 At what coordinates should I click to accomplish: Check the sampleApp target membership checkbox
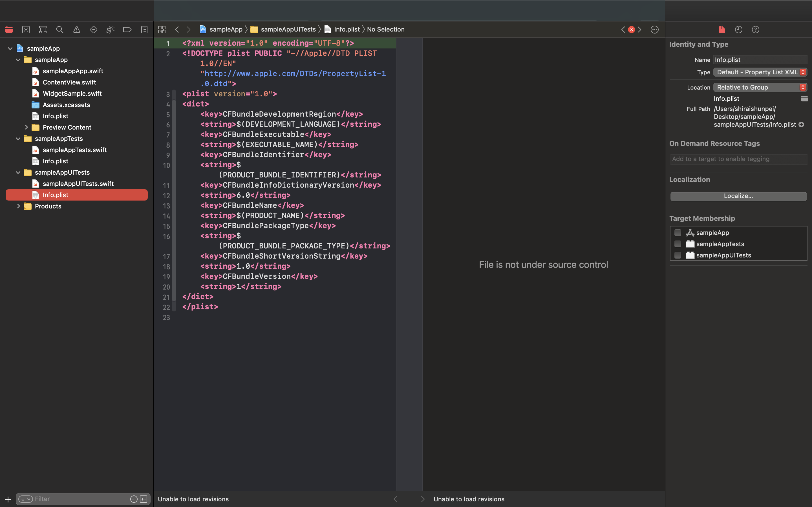click(x=678, y=232)
